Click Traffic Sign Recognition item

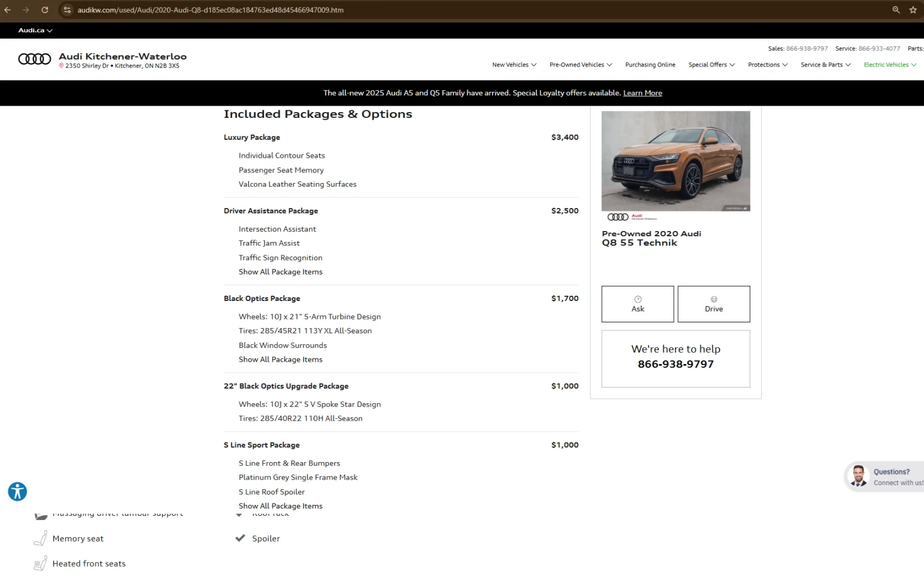coord(281,258)
